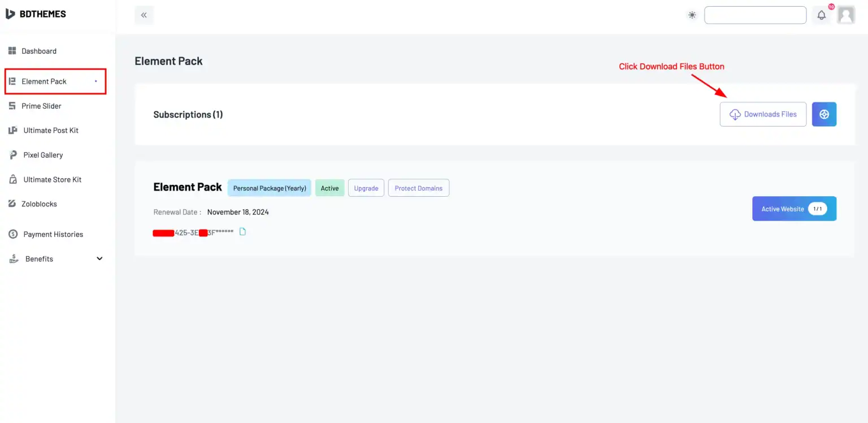This screenshot has height=423, width=868.
Task: Click the cloud download icon
Action: pyautogui.click(x=735, y=114)
